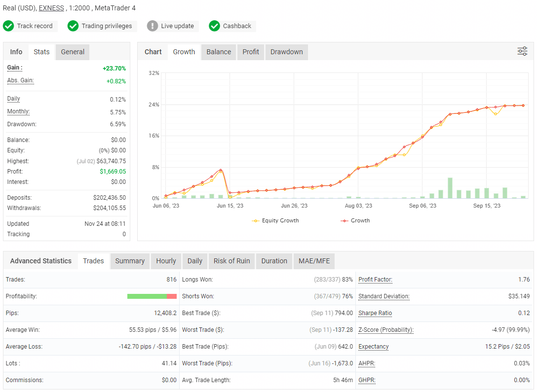This screenshot has height=392, width=537.
Task: View the Drawdown chart tab
Action: 286,52
